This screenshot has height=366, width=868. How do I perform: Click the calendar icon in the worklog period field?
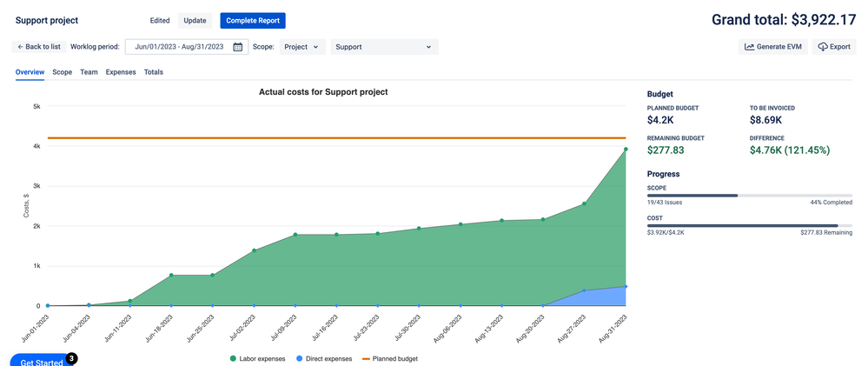(237, 47)
